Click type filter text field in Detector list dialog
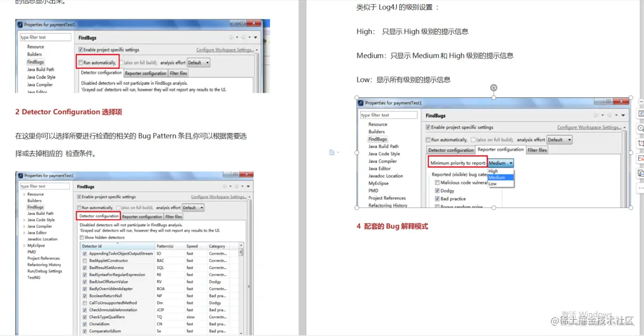Screen dimensions: 644x336 point(45,186)
